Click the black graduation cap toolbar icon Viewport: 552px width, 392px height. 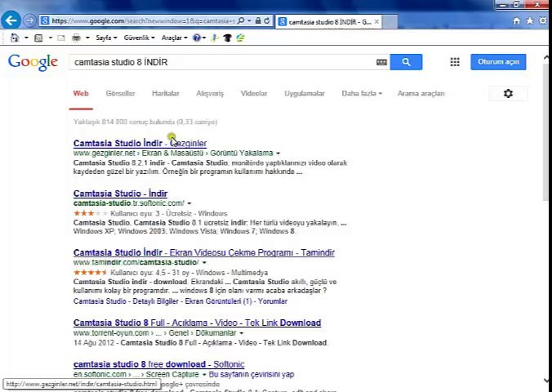click(x=227, y=38)
